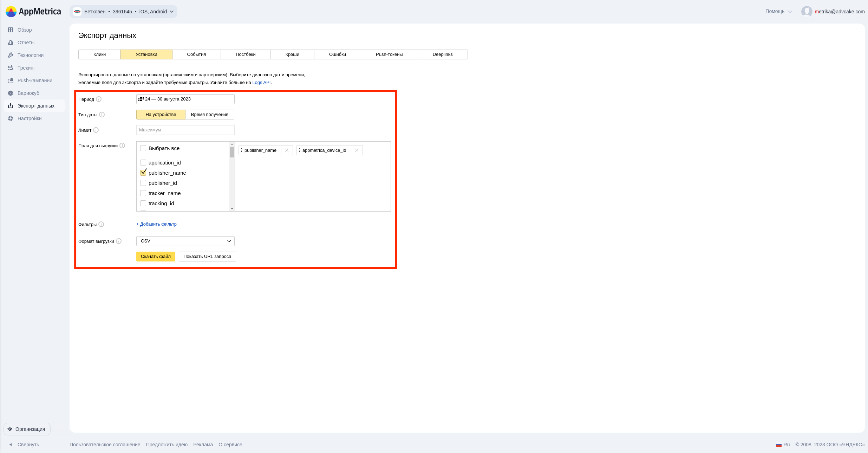Open the Реклама footer link
The width and height of the screenshot is (868, 453).
point(203,445)
